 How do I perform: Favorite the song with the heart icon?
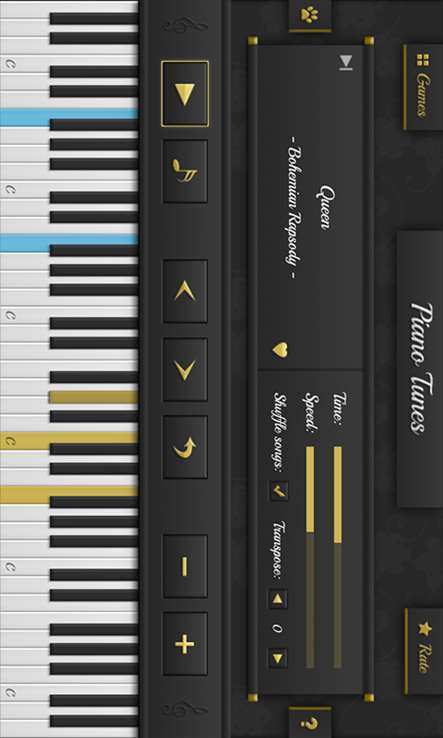(x=280, y=350)
